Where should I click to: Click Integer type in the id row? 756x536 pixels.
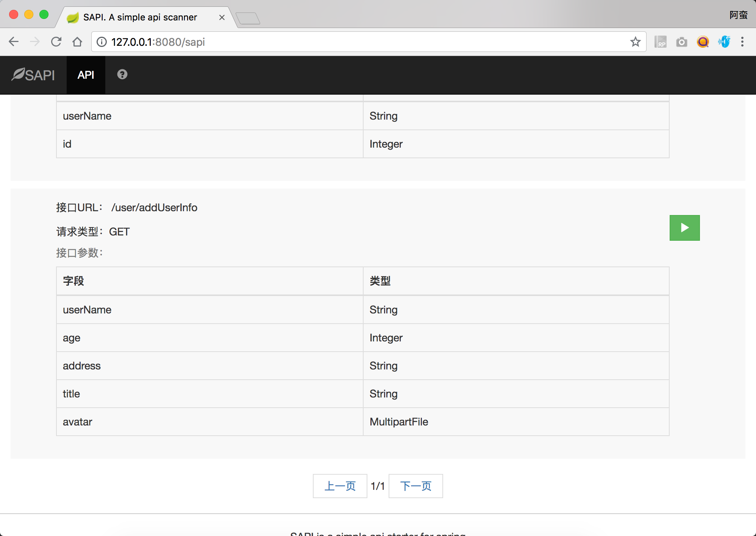(516, 144)
